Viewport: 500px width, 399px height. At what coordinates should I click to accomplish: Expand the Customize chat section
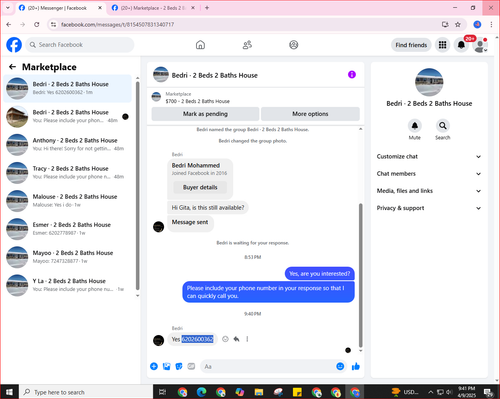[x=429, y=156]
